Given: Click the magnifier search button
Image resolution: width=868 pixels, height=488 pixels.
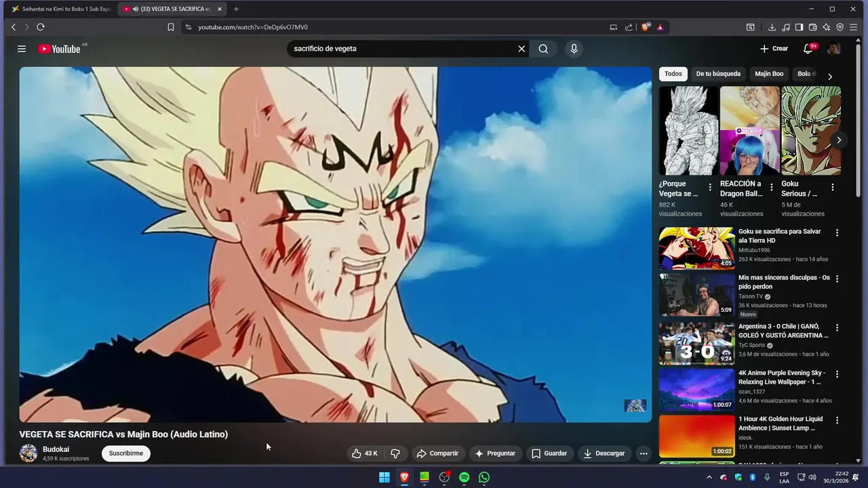Looking at the screenshot, I should click(543, 49).
